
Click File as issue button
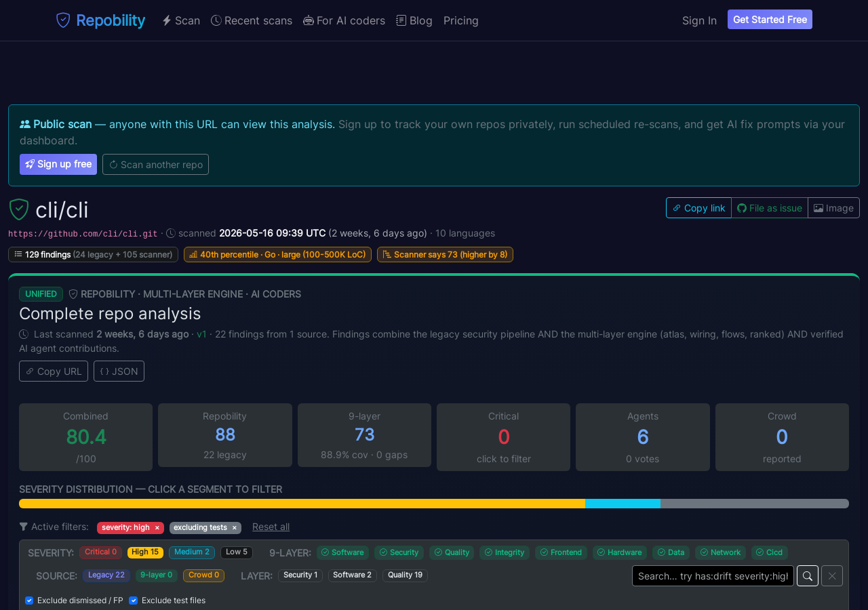pyautogui.click(x=770, y=208)
